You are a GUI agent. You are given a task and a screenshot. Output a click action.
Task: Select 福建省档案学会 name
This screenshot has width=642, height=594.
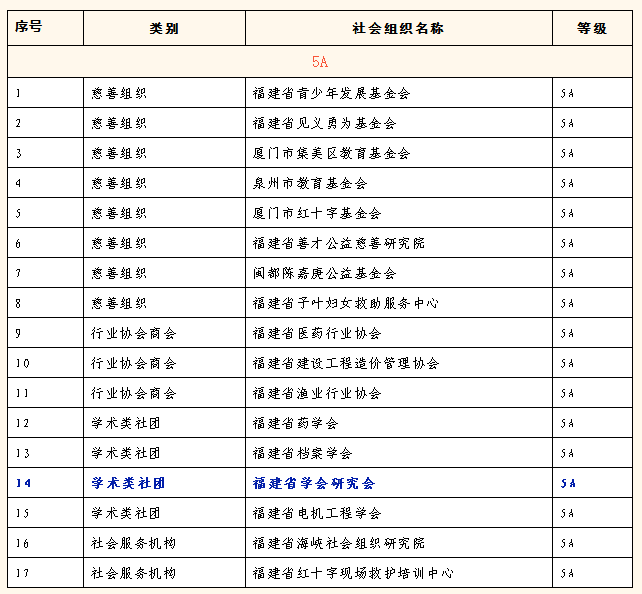pos(303,453)
